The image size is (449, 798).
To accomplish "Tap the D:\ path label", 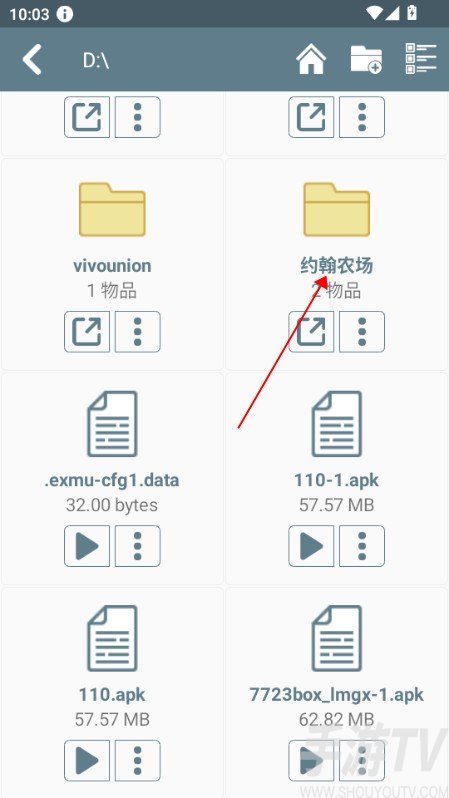I will coord(96,60).
